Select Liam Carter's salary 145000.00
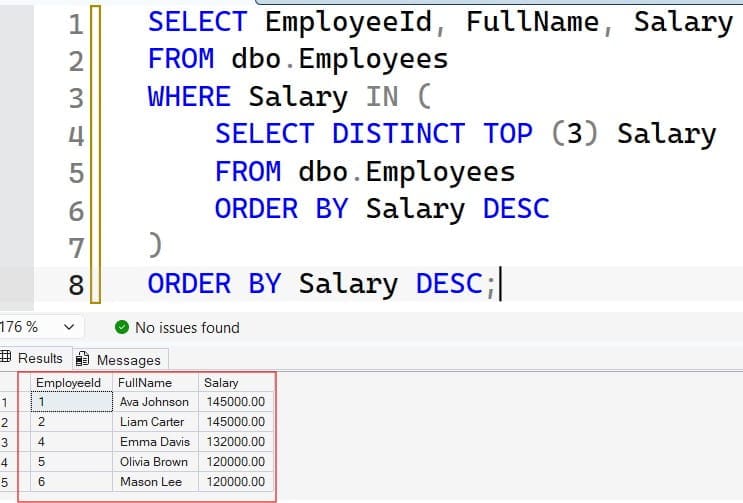This screenshot has width=743, height=503. 236,422
